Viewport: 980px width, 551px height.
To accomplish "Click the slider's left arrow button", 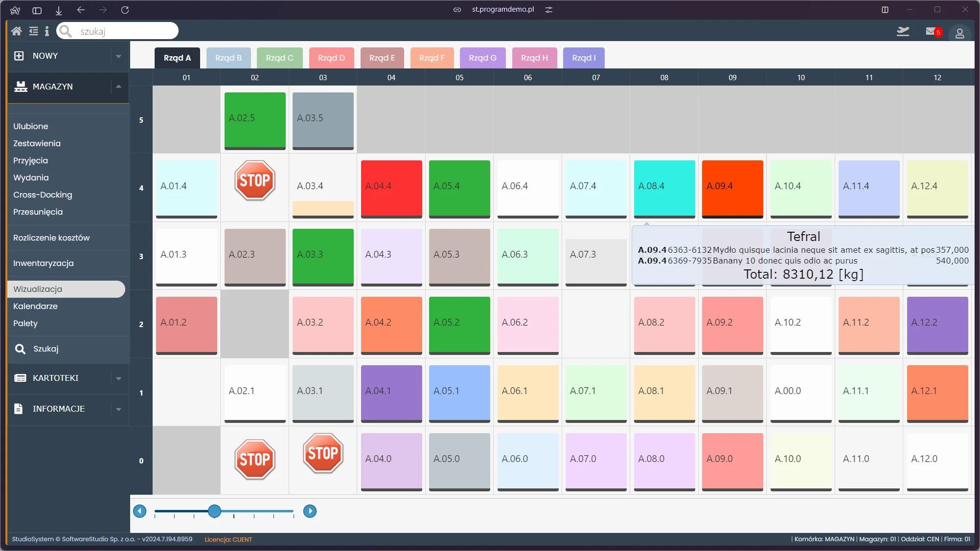I will (140, 511).
